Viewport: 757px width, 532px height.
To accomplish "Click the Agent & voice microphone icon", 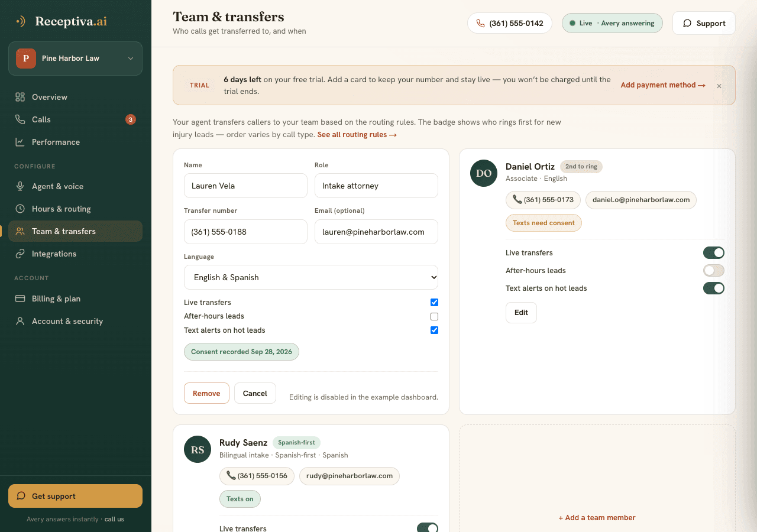I will (x=20, y=186).
